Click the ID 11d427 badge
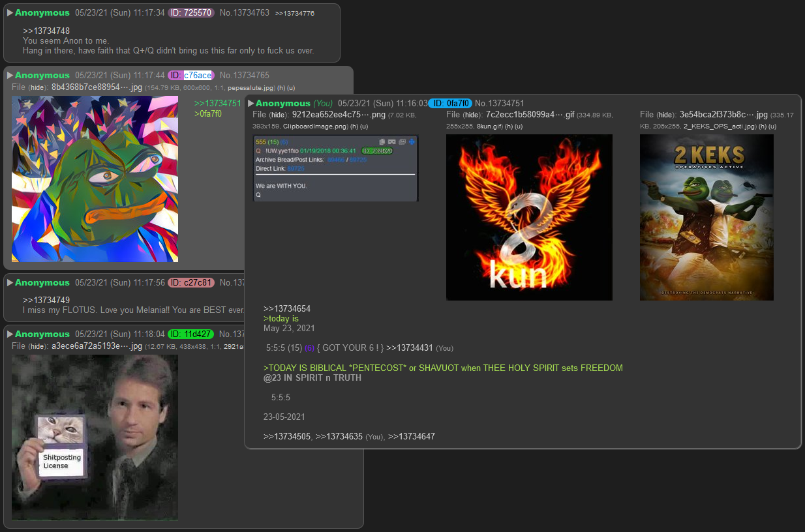 point(191,334)
